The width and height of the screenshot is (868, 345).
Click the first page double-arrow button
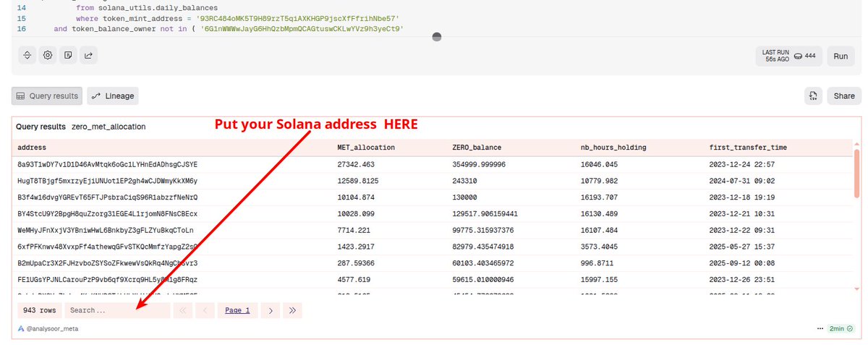(x=183, y=310)
